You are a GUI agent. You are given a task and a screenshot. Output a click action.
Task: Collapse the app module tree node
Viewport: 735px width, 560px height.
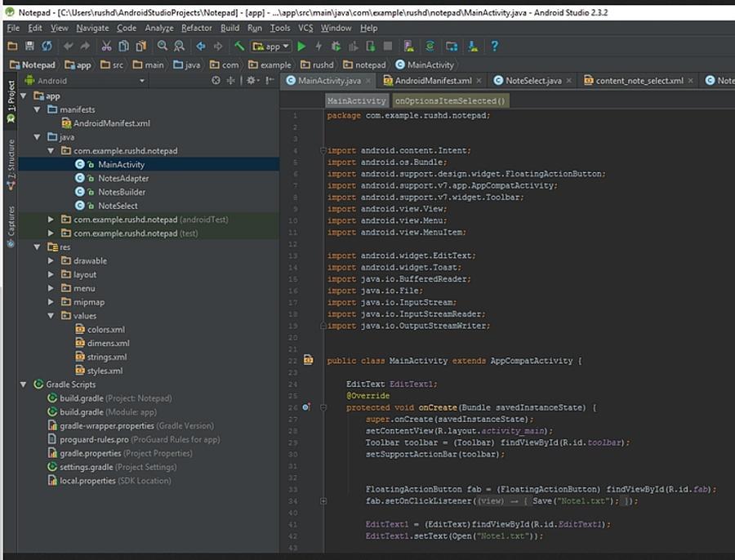pyautogui.click(x=23, y=96)
